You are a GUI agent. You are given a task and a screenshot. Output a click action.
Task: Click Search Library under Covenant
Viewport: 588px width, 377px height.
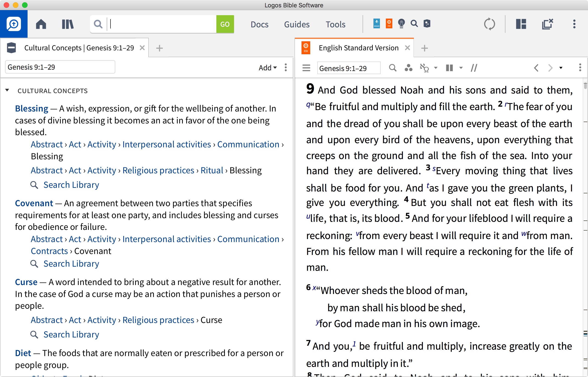71,264
